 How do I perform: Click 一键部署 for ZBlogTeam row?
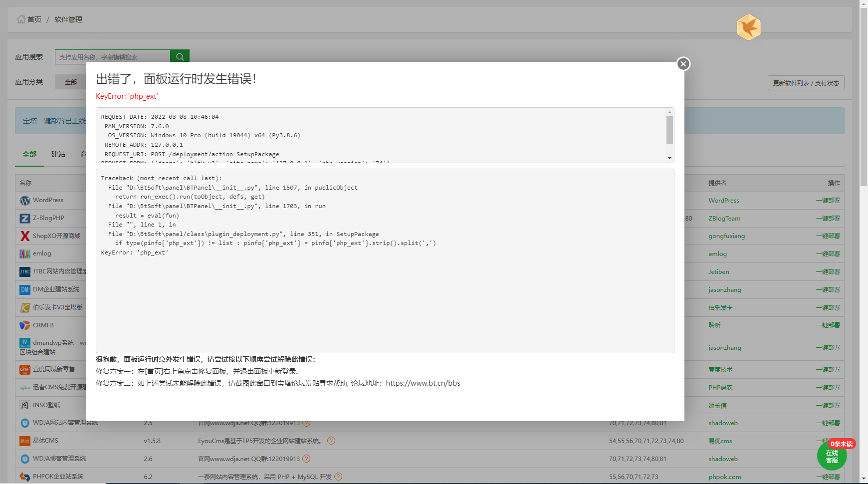click(828, 219)
